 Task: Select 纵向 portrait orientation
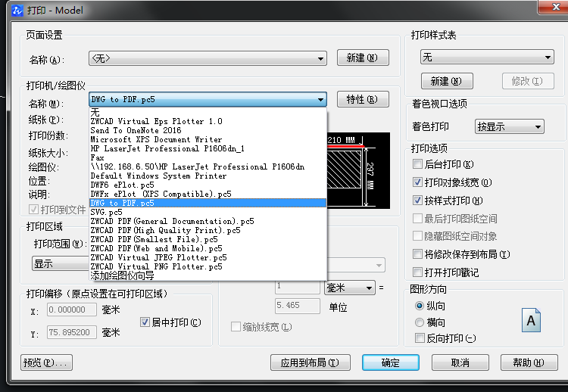[x=420, y=306]
